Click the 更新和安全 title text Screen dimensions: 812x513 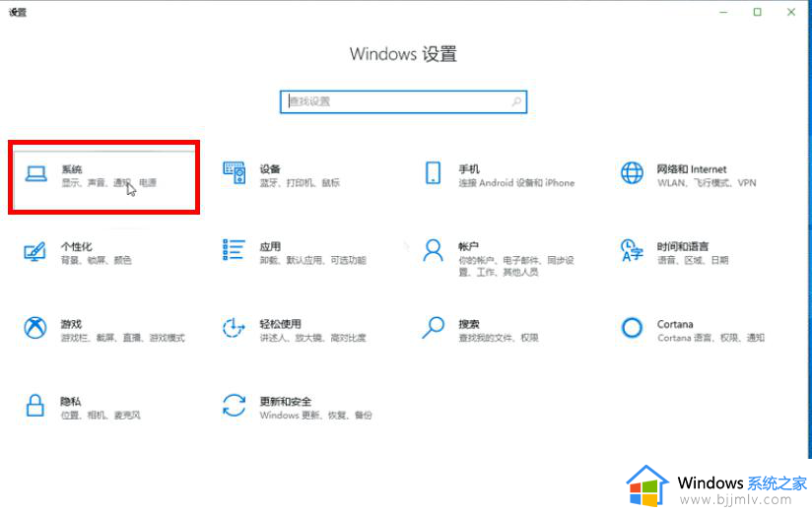(286, 401)
